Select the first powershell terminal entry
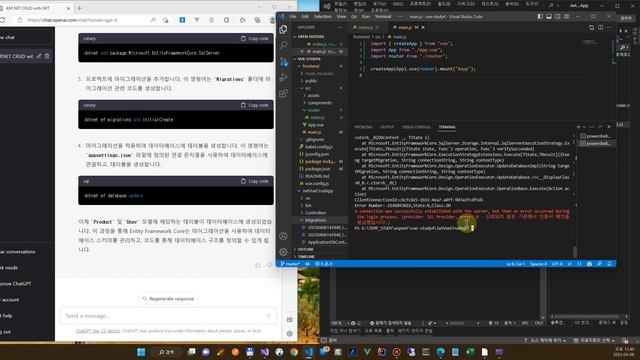This screenshot has width=640, height=360. tap(596, 136)
